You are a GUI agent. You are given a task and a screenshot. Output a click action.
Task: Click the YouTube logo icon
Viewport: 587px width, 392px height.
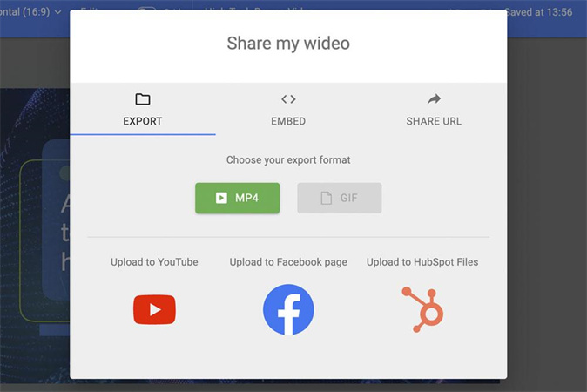(x=154, y=309)
